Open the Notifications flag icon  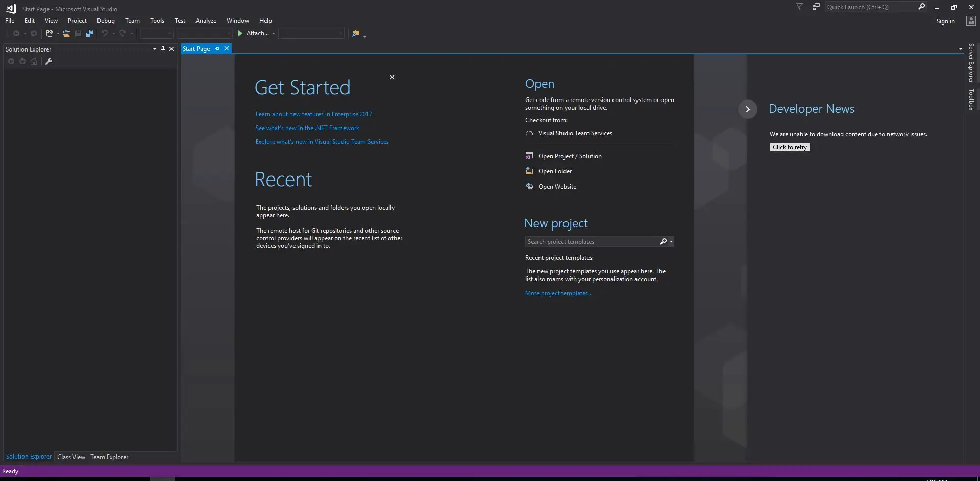(799, 7)
